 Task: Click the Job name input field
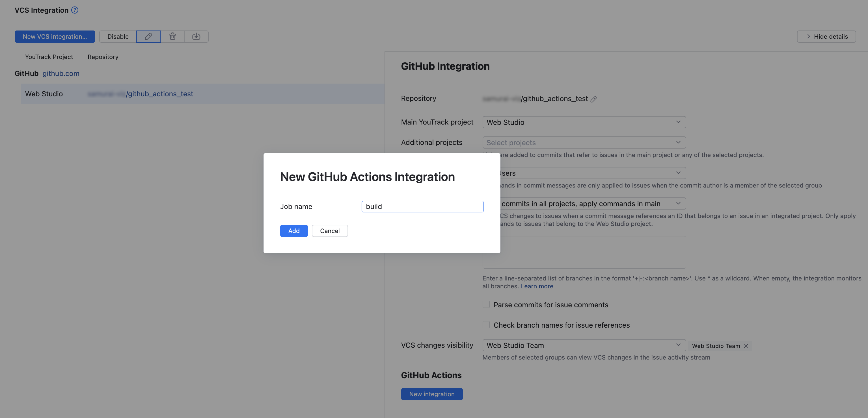tap(422, 207)
